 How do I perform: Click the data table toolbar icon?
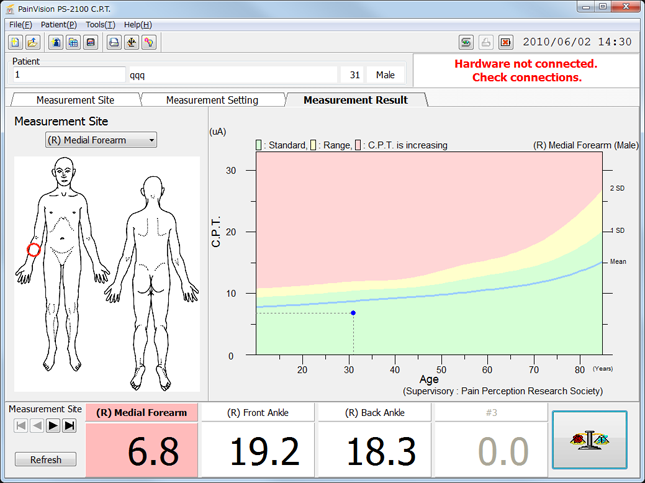point(73,42)
